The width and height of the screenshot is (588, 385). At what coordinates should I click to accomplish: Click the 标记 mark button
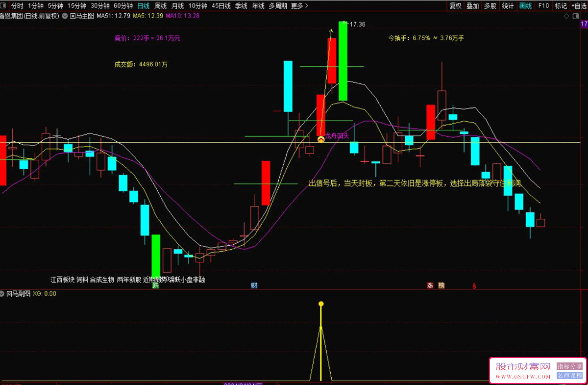(x=561, y=6)
